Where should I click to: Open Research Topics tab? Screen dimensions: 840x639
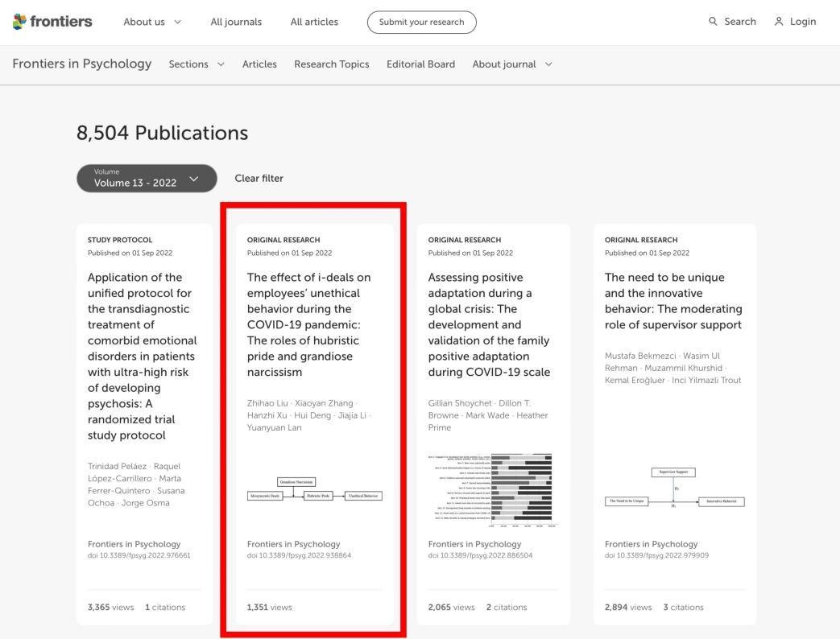pyautogui.click(x=332, y=64)
